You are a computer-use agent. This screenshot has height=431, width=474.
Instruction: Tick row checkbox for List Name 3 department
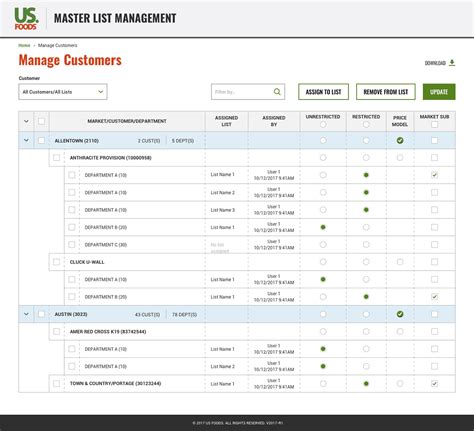72,210
